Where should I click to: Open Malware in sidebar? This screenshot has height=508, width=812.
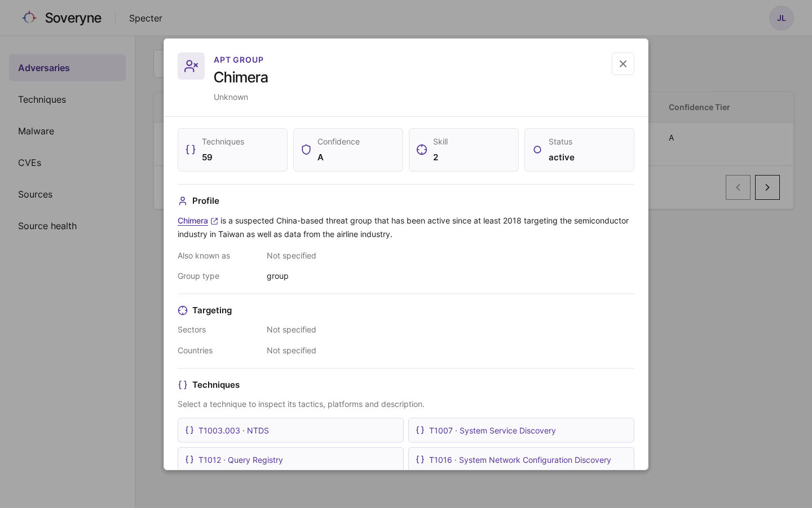pos(67,131)
